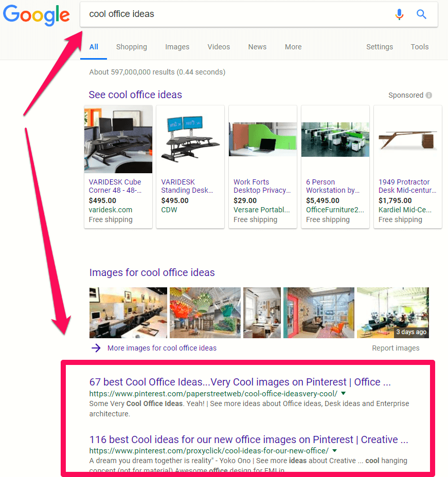This screenshot has width=448, height=477.
Task: Click VARIDESK Cube Corner 48 title link
Action: pyautogui.click(x=115, y=186)
